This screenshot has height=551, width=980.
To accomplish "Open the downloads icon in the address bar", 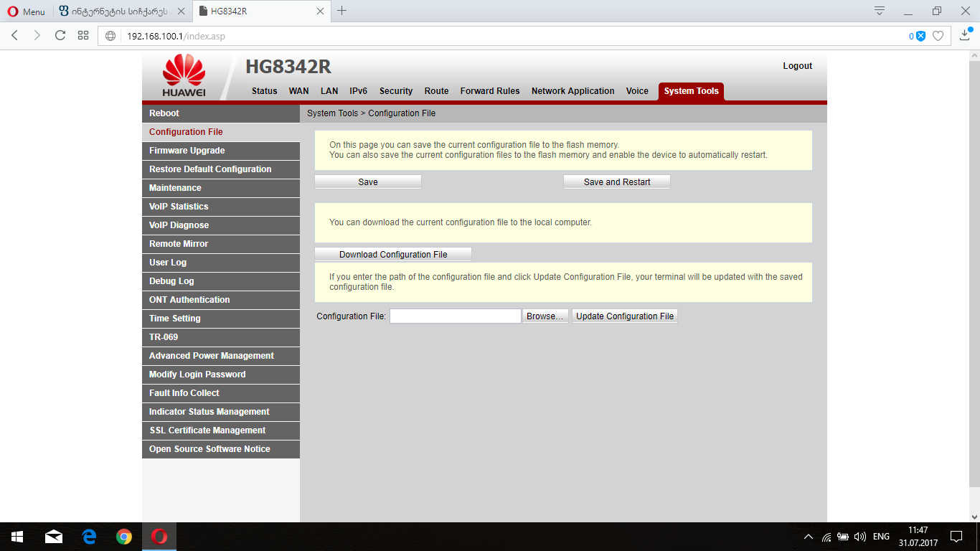I will [965, 34].
